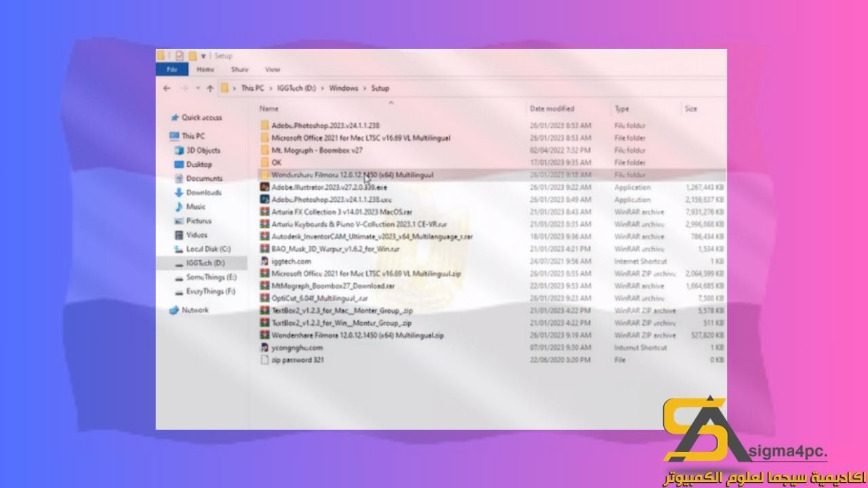Click Microsoft Office 2021 Multilingual.zip icon
This screenshot has width=868, height=488.
264,273
